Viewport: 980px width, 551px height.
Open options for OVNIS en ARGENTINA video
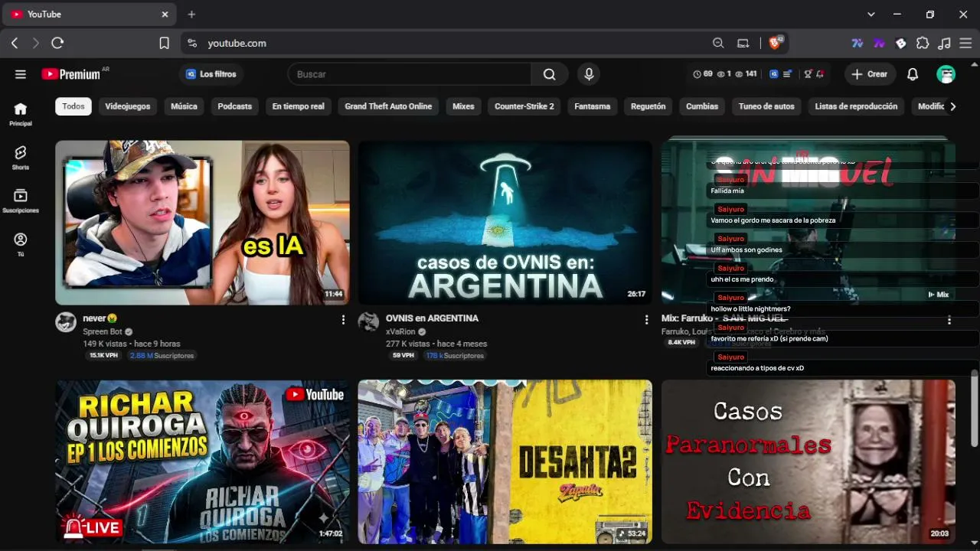click(x=646, y=320)
